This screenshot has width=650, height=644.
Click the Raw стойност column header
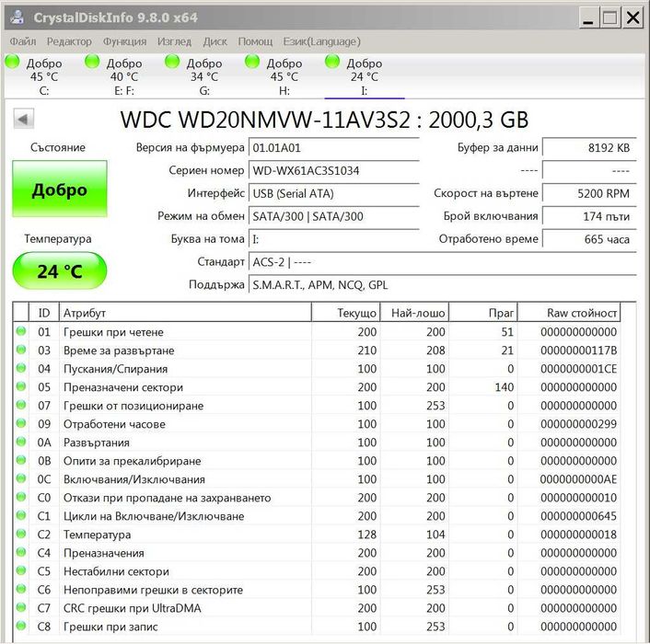click(x=569, y=313)
